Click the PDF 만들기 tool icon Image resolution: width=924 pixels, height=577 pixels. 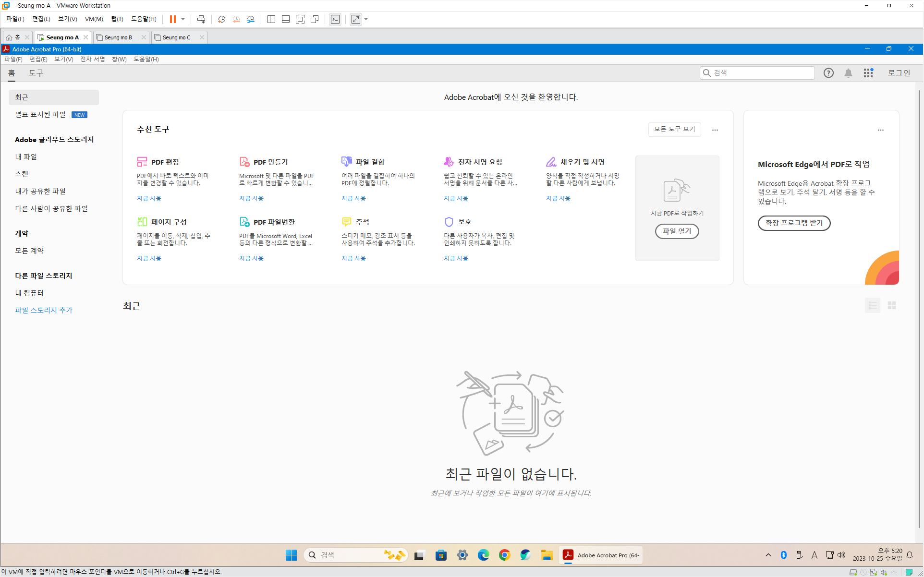coord(244,162)
